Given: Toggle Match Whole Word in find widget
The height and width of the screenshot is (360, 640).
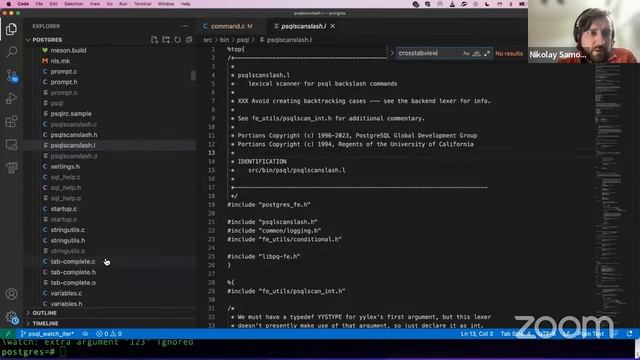Looking at the screenshot, I should (x=476, y=53).
